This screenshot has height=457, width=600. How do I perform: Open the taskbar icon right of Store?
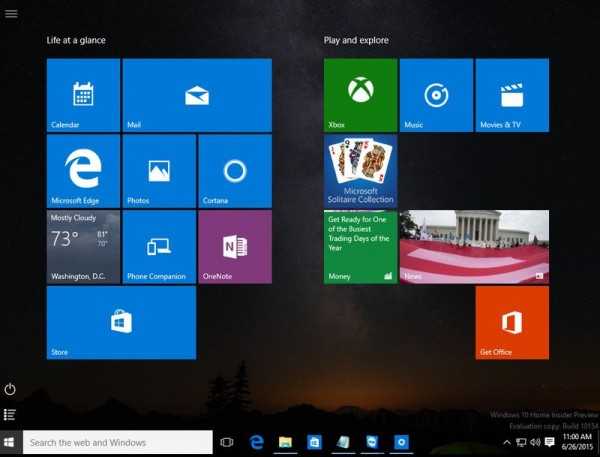(x=343, y=442)
